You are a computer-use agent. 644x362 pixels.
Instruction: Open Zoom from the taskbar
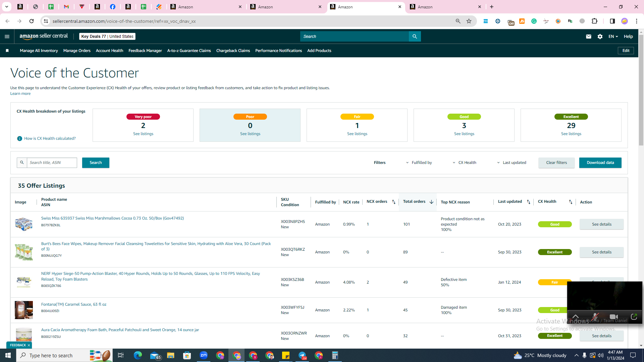(204, 355)
